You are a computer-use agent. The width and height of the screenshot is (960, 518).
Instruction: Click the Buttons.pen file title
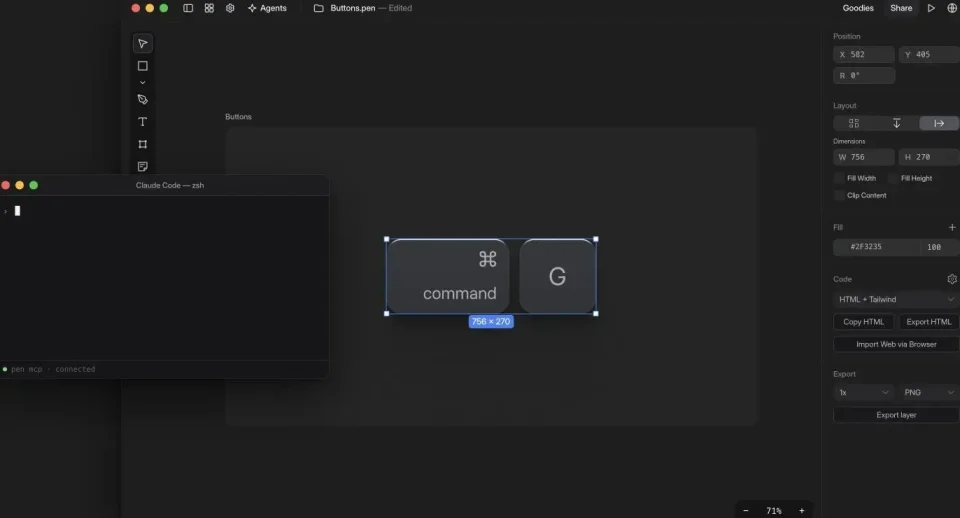tap(353, 8)
